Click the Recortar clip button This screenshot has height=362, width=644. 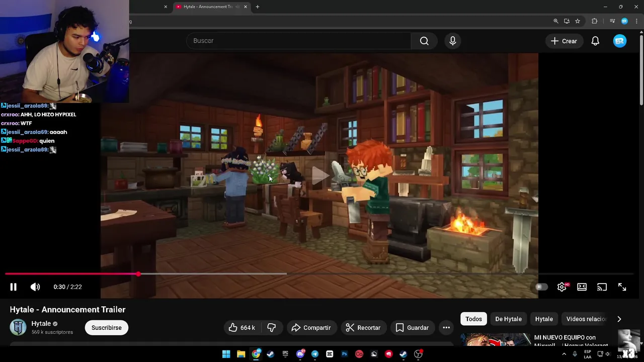[x=363, y=327]
